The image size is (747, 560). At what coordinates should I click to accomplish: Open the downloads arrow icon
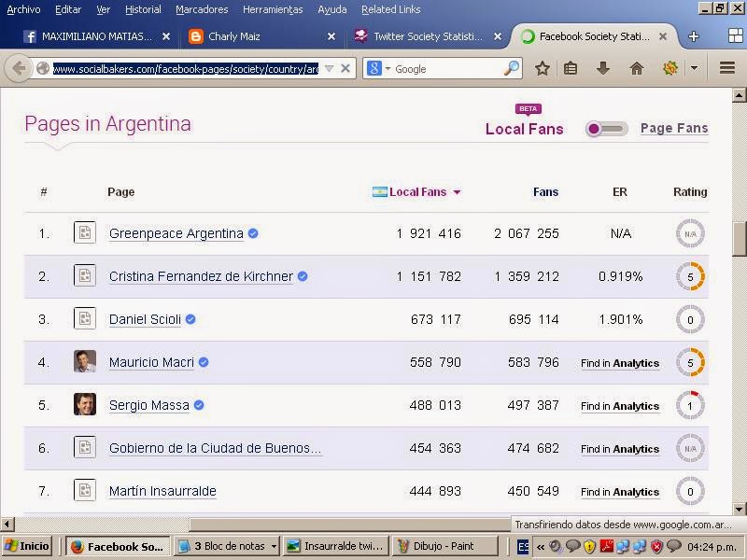click(x=603, y=68)
